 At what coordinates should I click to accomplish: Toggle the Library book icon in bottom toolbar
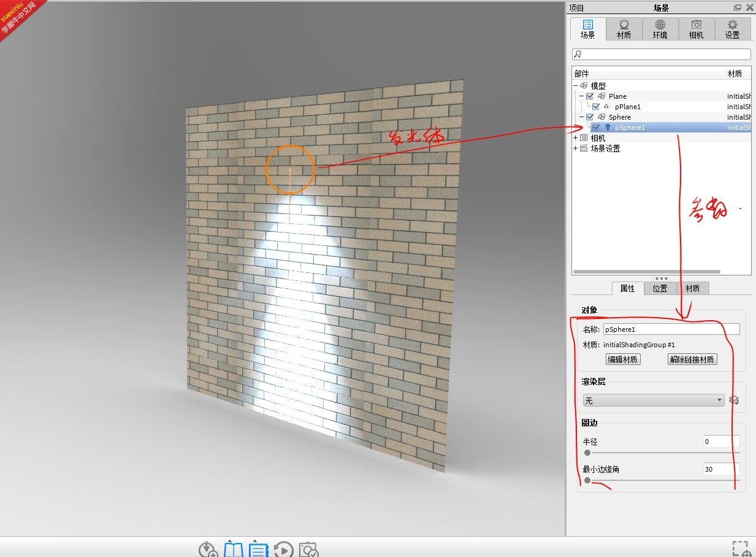[233, 550]
